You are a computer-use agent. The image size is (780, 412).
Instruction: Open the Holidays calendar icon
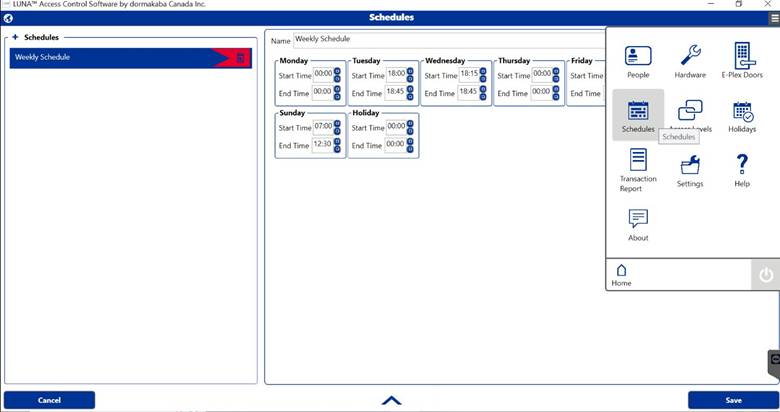point(743,111)
